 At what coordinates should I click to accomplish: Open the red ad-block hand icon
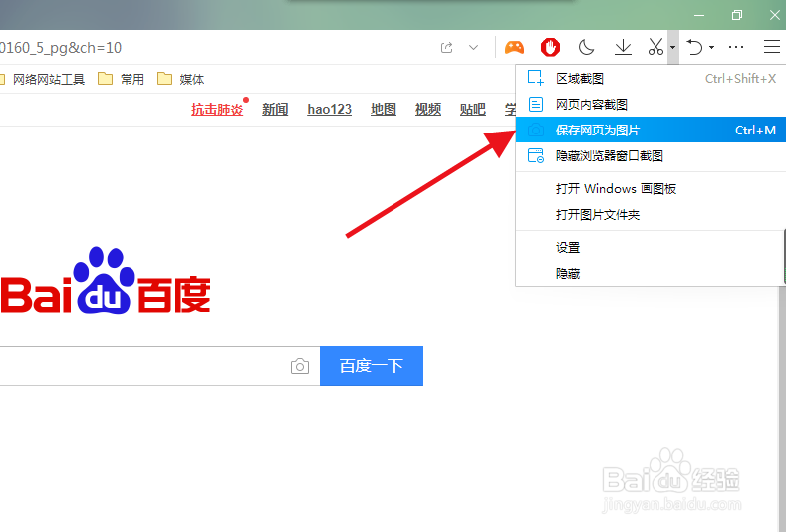tap(550, 47)
